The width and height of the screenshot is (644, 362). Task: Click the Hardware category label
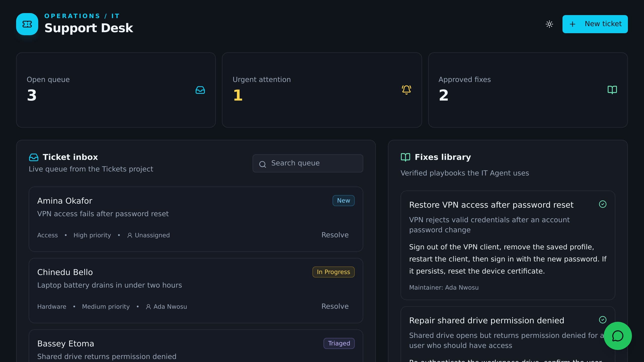click(52, 307)
